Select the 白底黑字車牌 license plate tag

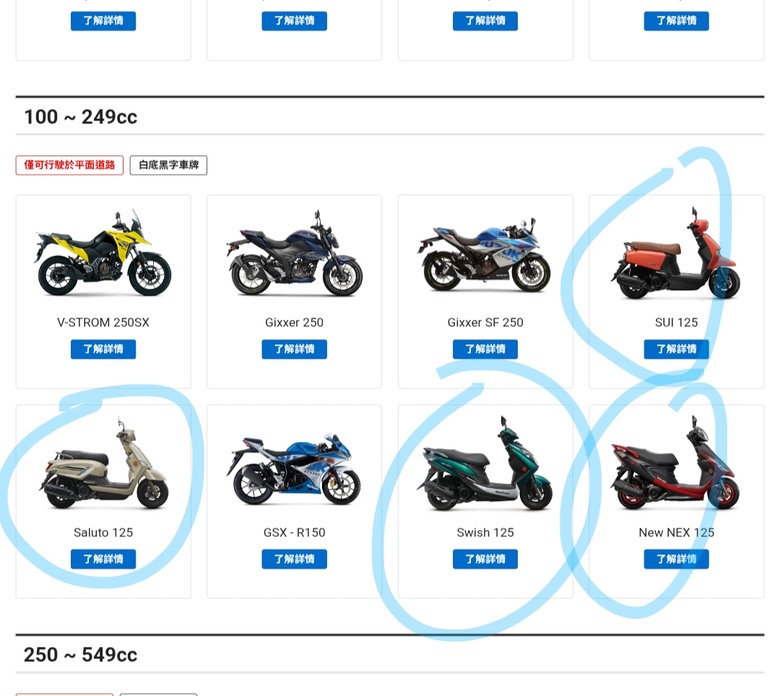[x=169, y=165]
